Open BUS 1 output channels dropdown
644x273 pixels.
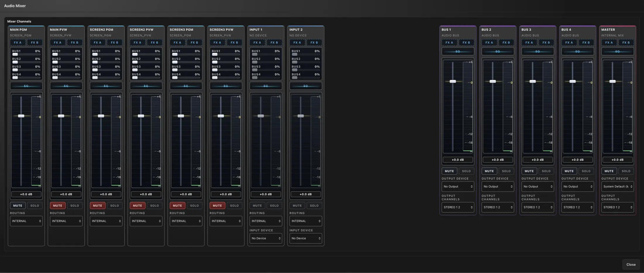tap(458, 207)
